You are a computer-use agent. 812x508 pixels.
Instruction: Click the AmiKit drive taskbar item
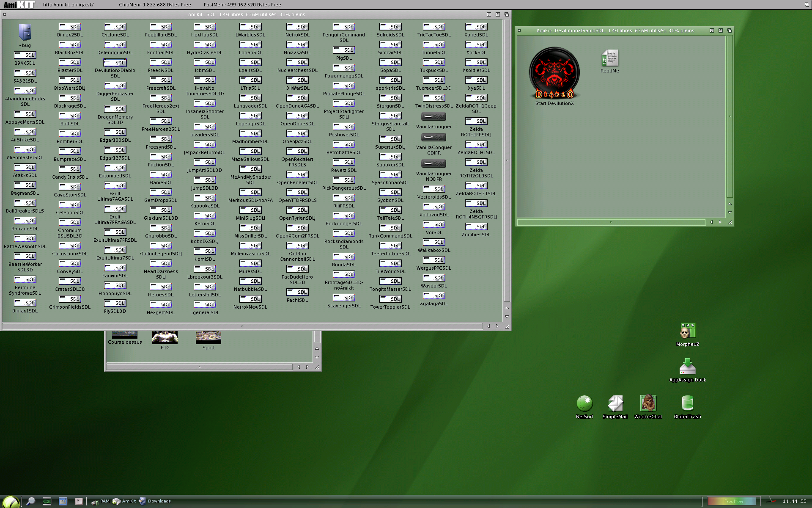tap(124, 501)
